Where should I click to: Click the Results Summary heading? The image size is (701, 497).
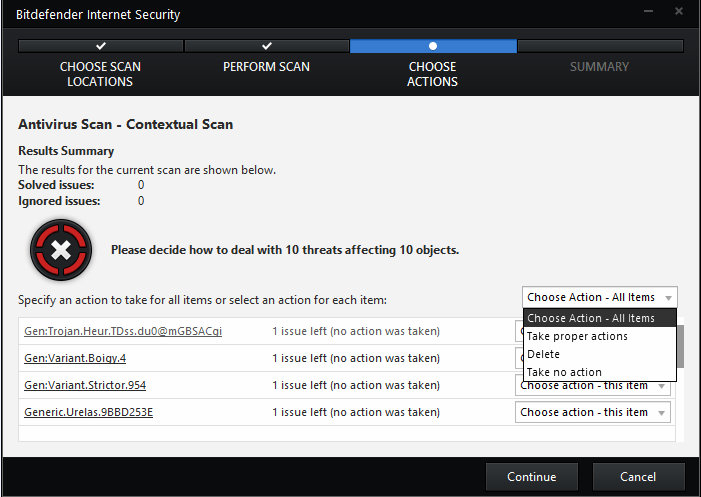(x=66, y=151)
